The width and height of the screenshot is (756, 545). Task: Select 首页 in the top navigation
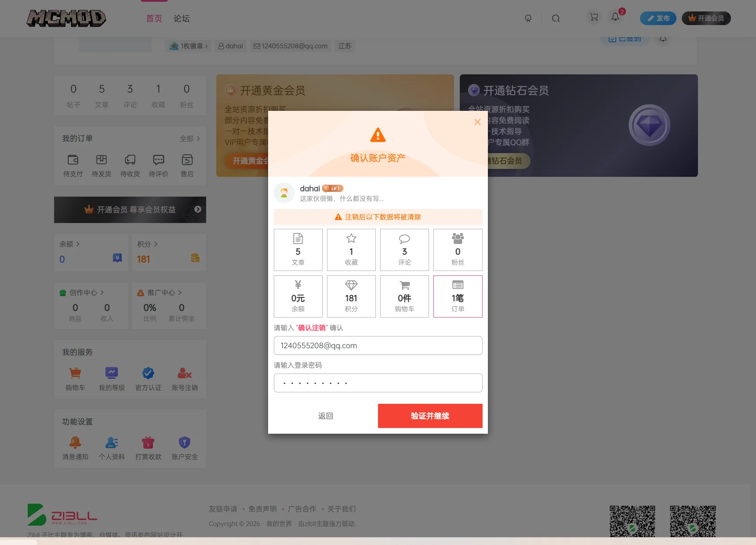(x=153, y=18)
